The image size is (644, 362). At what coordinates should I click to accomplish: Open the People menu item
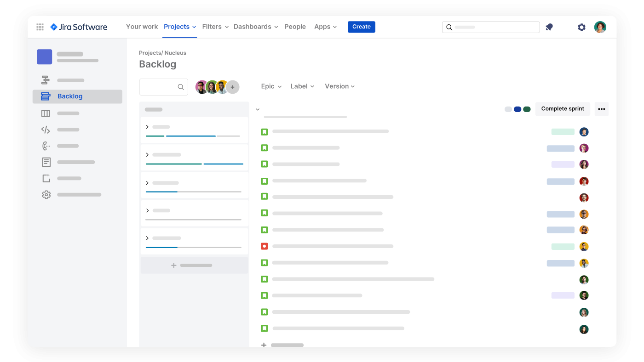click(x=295, y=27)
